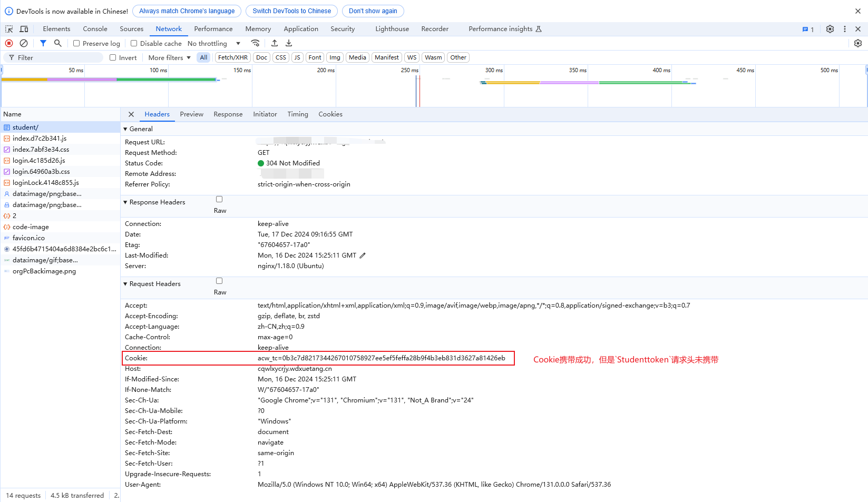Open the Cookies sub-tab

point(330,114)
